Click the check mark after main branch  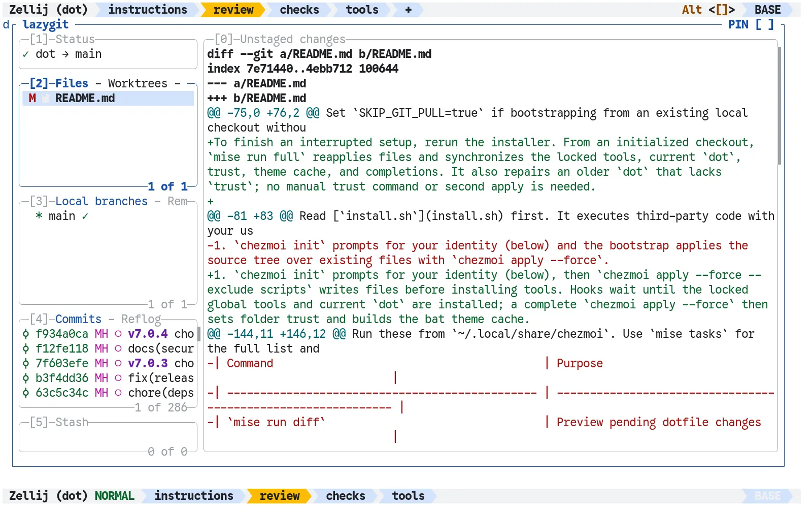(85, 216)
